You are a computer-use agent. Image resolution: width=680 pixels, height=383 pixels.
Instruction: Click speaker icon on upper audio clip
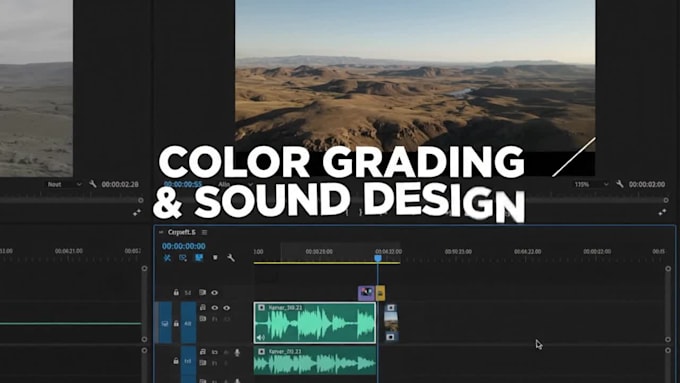[x=260, y=337]
